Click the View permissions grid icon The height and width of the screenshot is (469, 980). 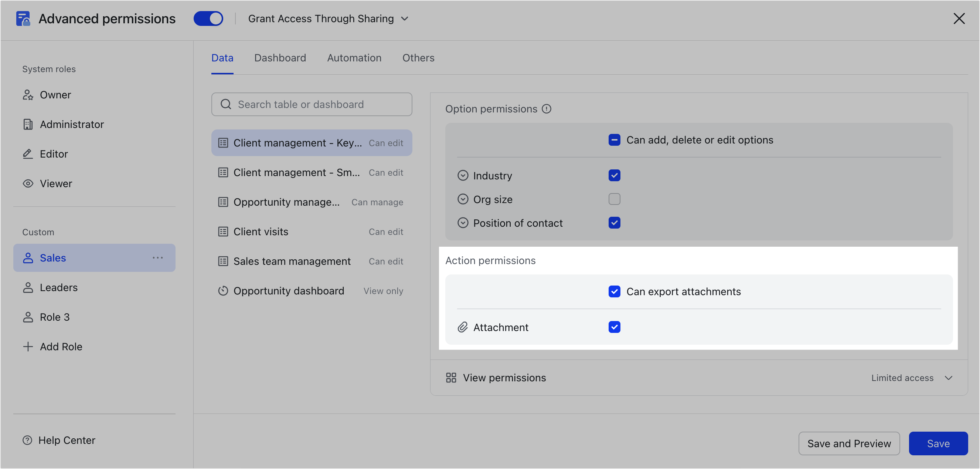pyautogui.click(x=451, y=378)
